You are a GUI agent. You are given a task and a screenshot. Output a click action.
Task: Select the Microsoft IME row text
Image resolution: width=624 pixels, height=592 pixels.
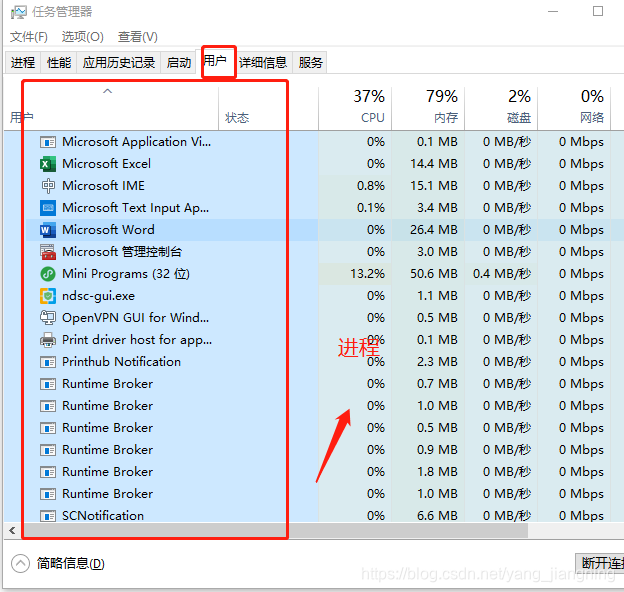coord(103,186)
